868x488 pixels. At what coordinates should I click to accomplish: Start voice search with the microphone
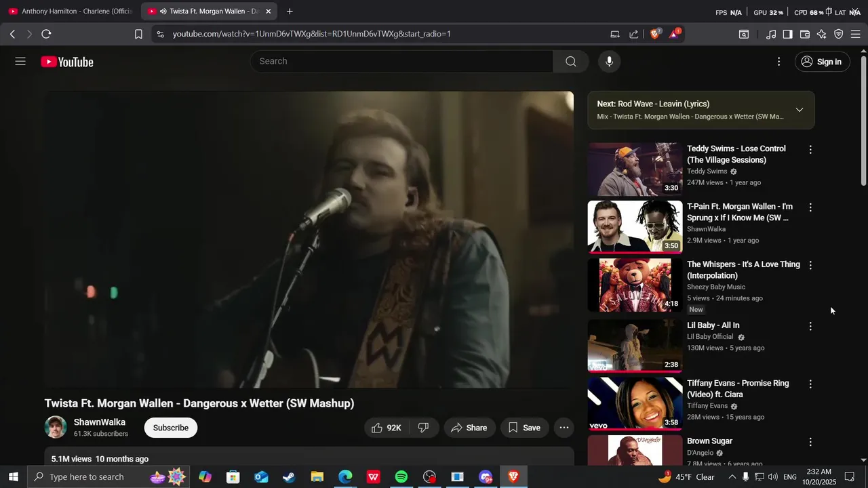(609, 62)
